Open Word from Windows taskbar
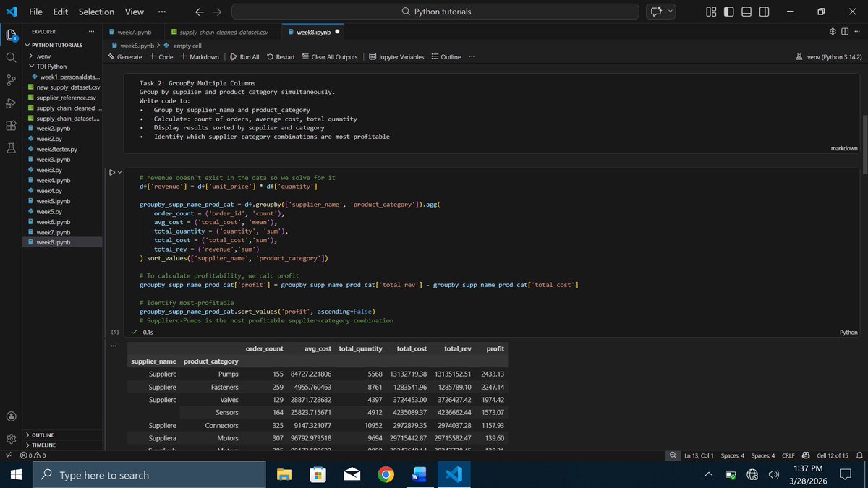 click(420, 475)
